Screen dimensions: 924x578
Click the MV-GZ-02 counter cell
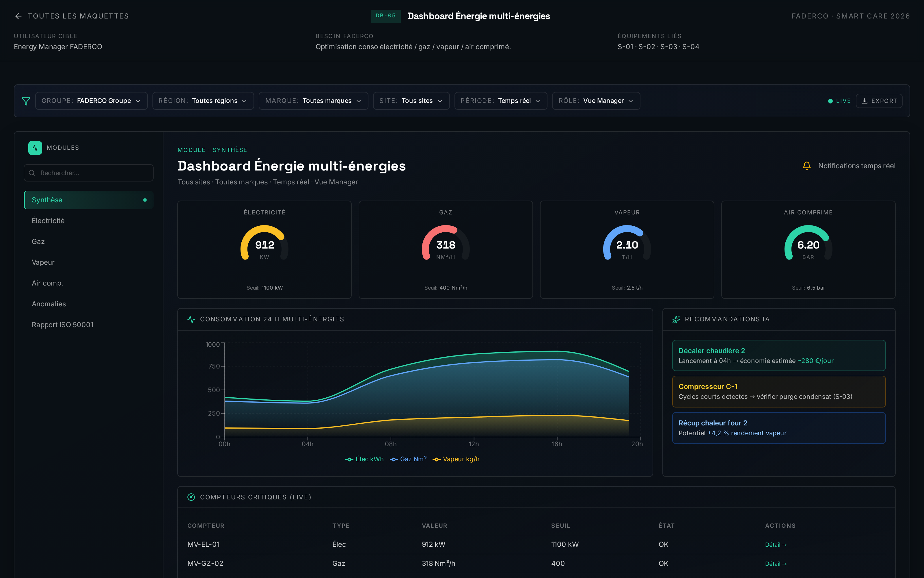click(205, 564)
